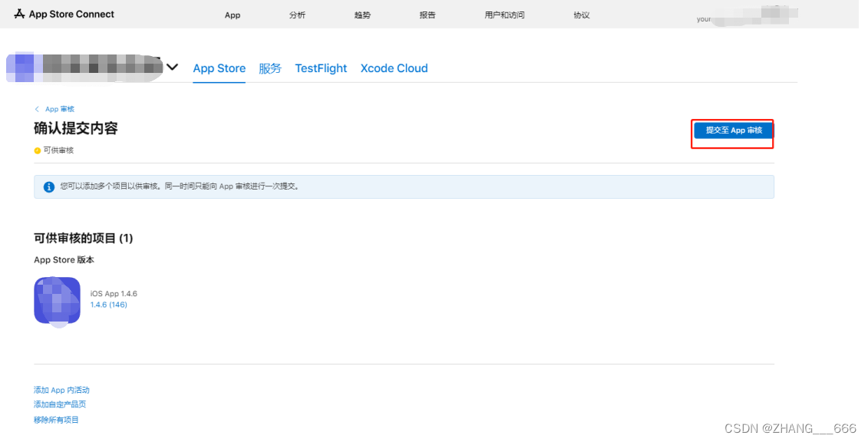868x442 pixels.
Task: Click the 确认提交内容 heading
Action: tap(76, 128)
